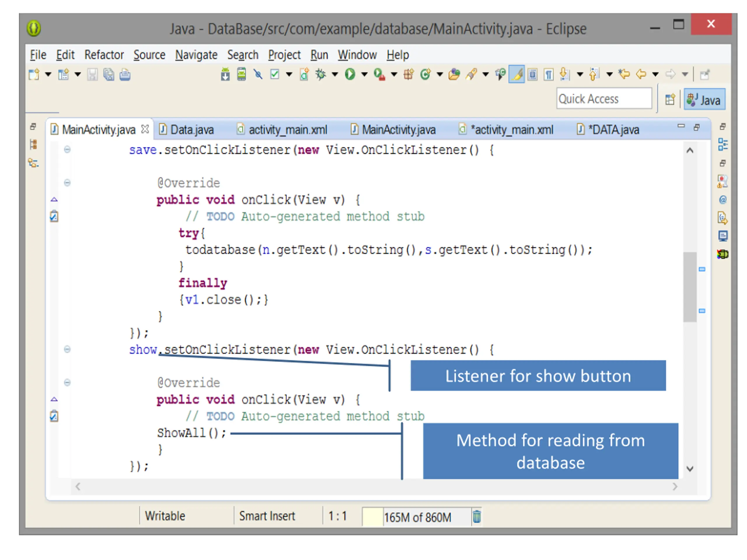Viewport: 747px width, 560px height.
Task: Click Previous Annotation arrow icon
Action: [594, 74]
